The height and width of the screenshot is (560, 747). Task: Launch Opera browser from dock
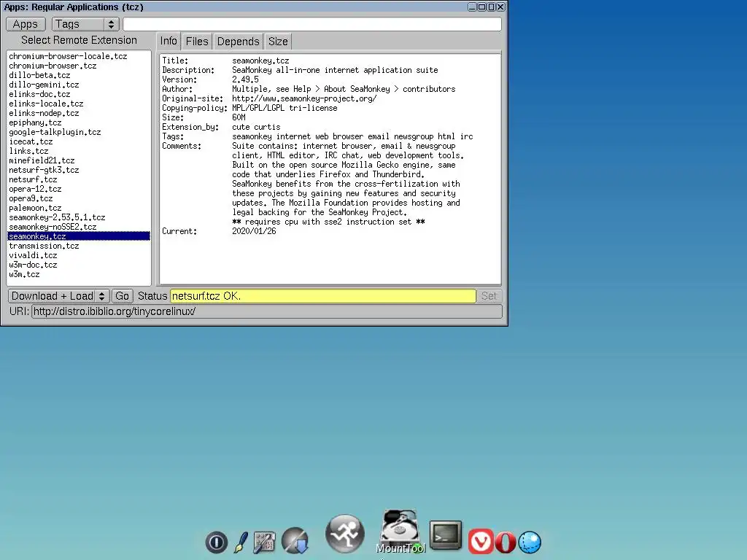tap(506, 542)
